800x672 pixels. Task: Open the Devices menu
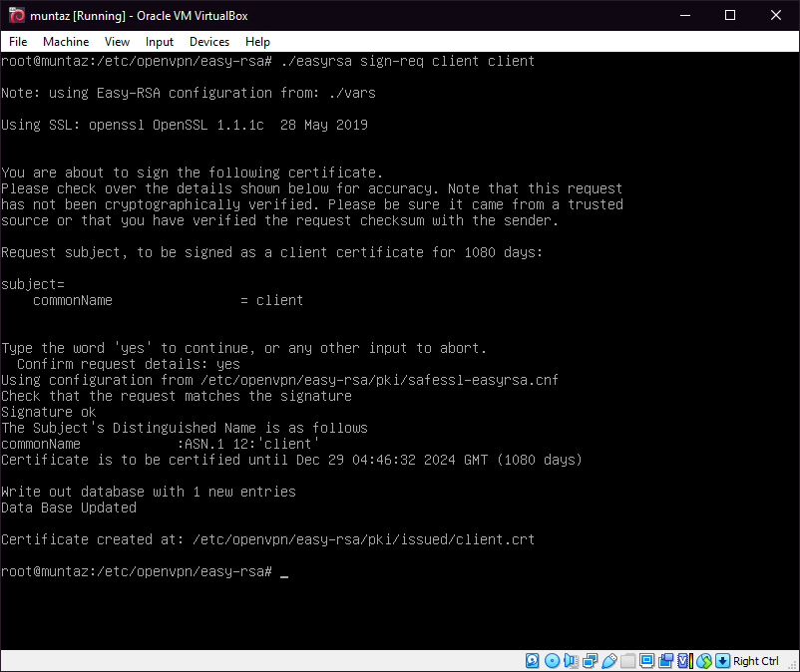point(209,42)
